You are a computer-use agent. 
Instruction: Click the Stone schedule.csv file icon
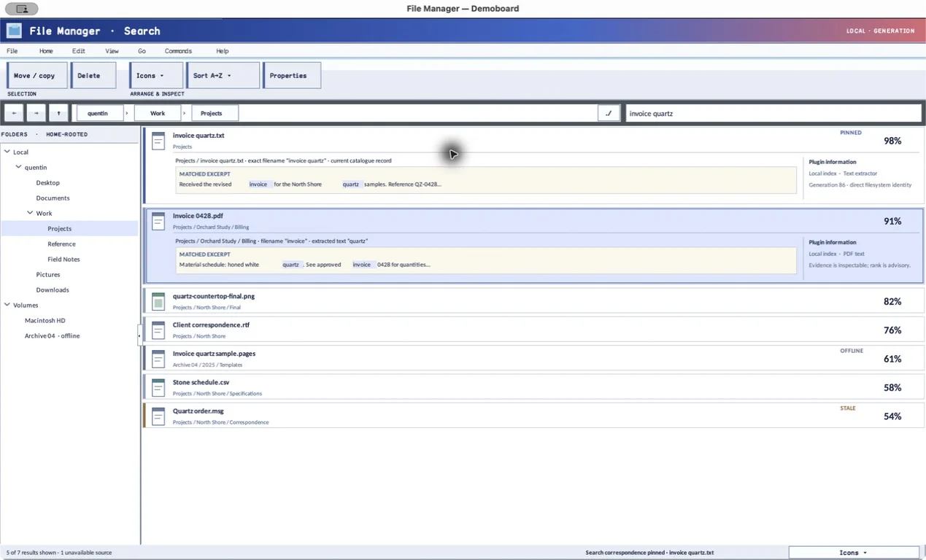158,387
